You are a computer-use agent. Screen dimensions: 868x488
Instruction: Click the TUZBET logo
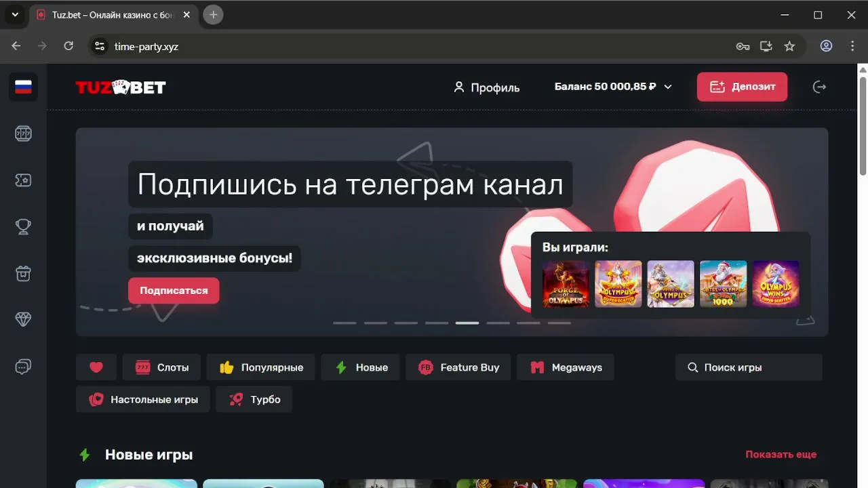pos(120,87)
